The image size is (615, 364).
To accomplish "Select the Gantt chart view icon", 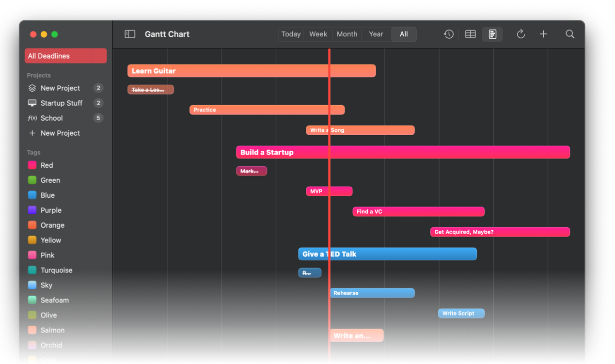I will pyautogui.click(x=492, y=34).
